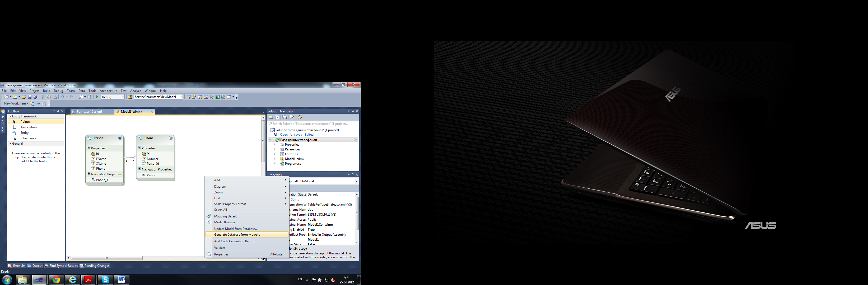868x285 pixels.
Task: Click the vertical scrollbar thumb of the Properties grid
Action: coord(357,213)
